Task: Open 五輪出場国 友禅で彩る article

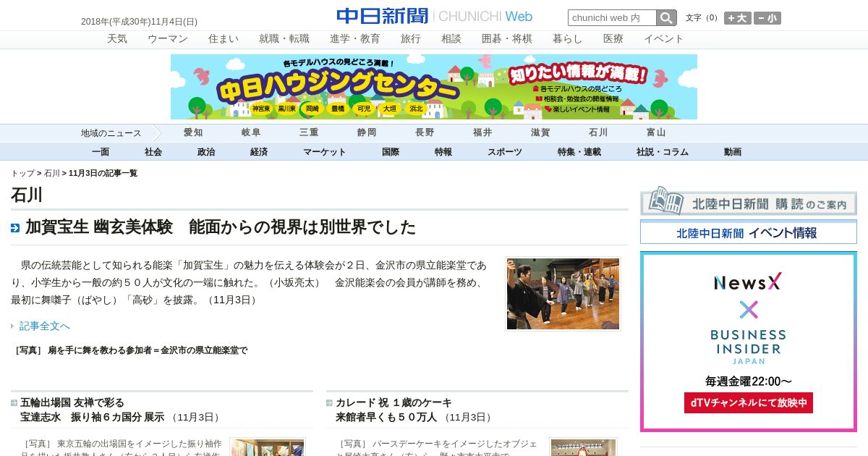Action: 93,410
